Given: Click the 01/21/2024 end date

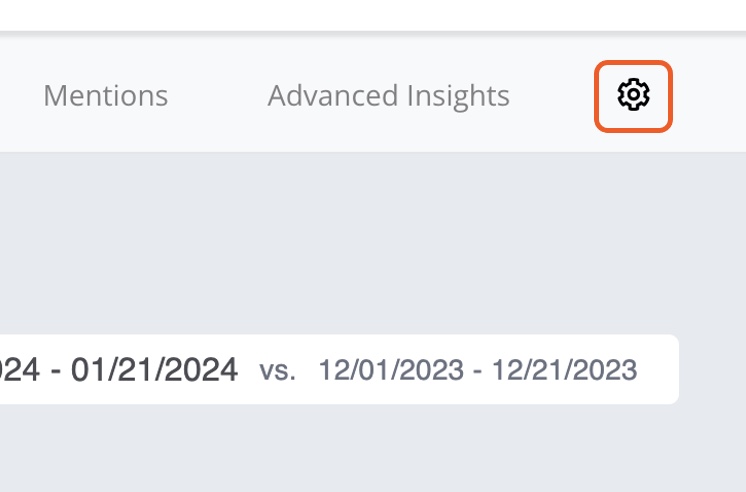Looking at the screenshot, I should tap(154, 369).
